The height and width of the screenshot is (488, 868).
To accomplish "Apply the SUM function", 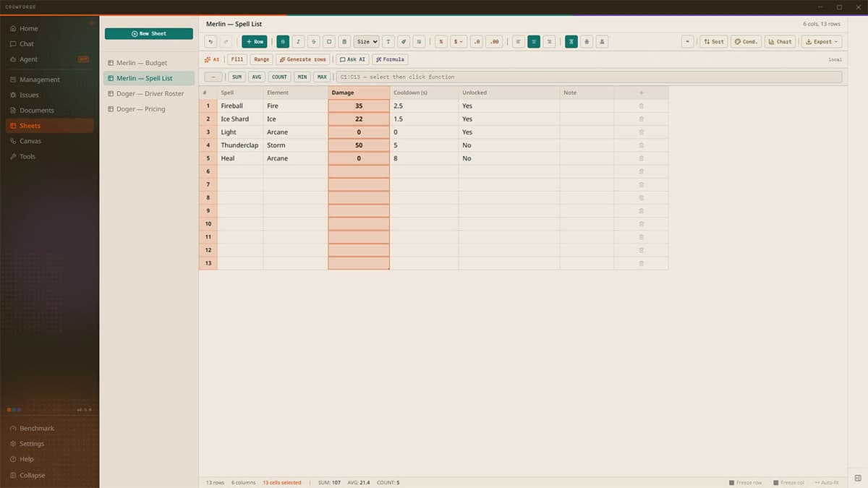I will tap(237, 77).
